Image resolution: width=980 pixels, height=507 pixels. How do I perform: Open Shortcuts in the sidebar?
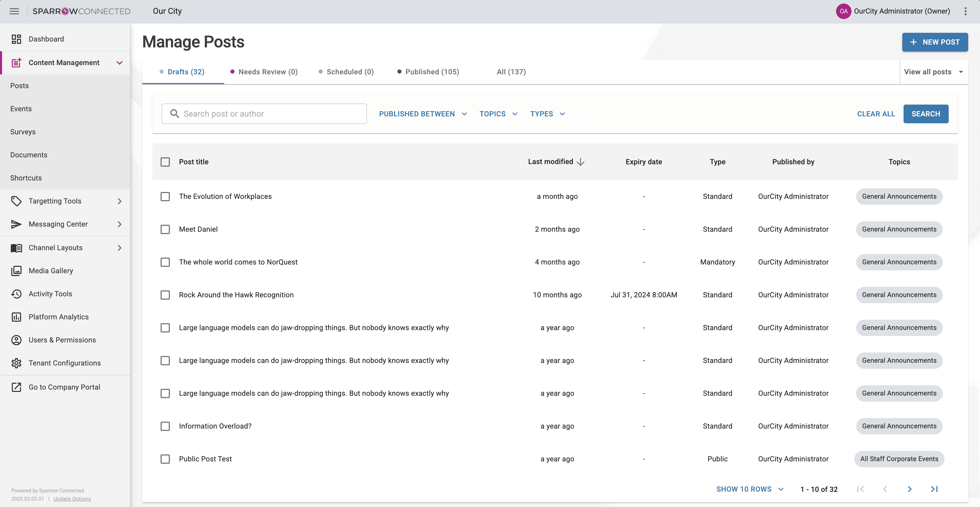26,178
